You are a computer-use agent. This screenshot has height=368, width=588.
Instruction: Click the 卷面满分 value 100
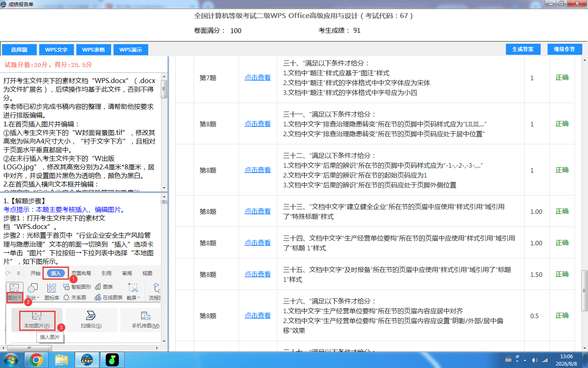(236, 31)
